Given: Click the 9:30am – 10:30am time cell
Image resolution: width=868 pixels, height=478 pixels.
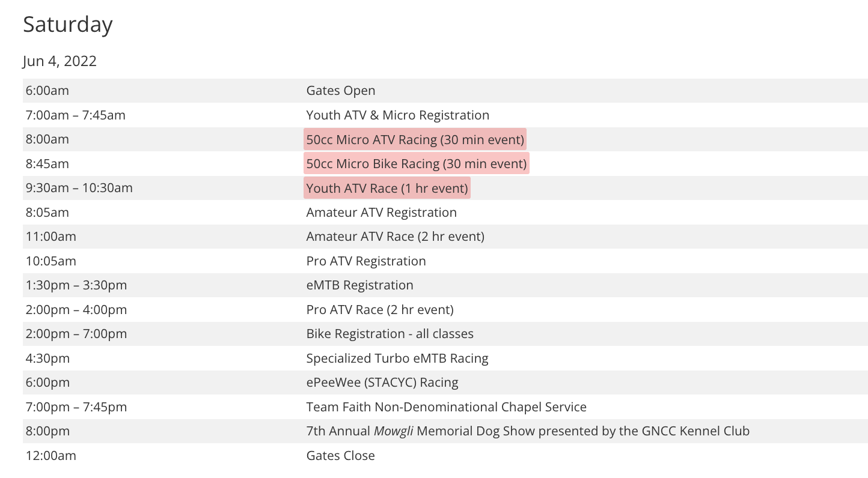Looking at the screenshot, I should 79,188.
